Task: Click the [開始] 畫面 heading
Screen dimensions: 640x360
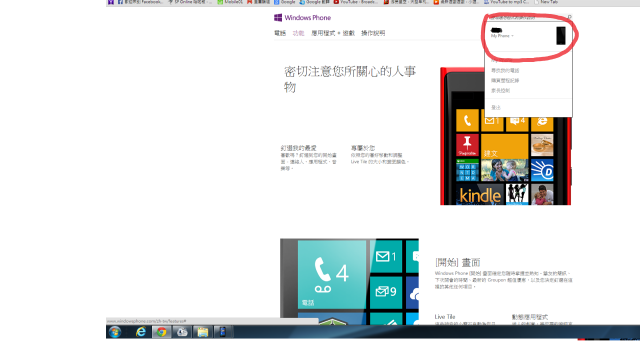Action: pos(458,262)
